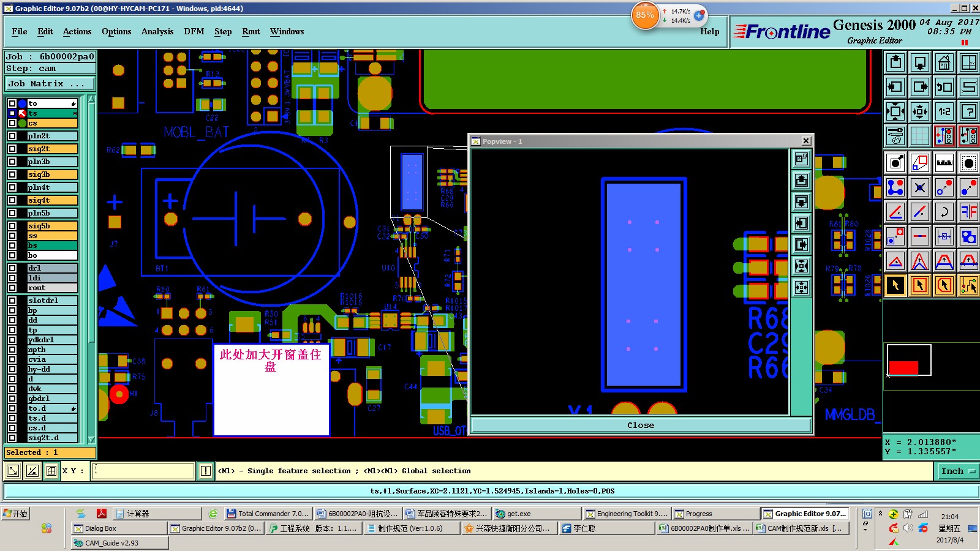Screen dimensions: 980x551
Task: Open the DFM menu
Action: pos(194,32)
